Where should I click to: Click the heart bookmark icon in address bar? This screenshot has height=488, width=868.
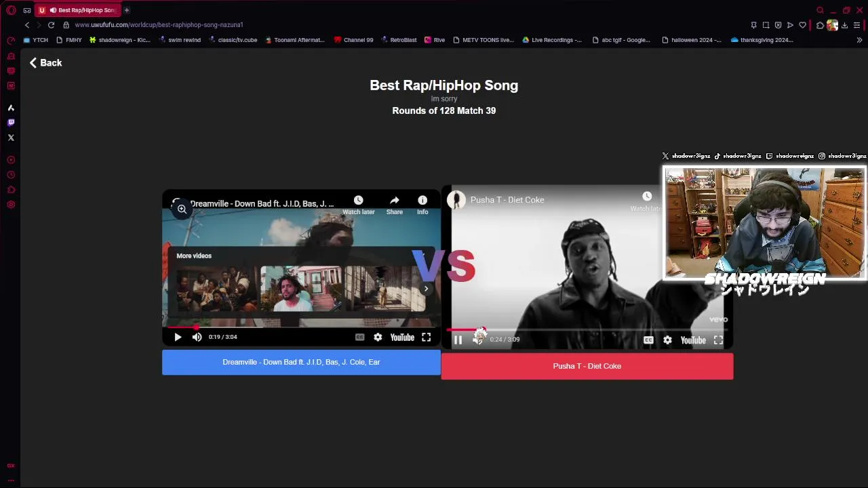803,25
